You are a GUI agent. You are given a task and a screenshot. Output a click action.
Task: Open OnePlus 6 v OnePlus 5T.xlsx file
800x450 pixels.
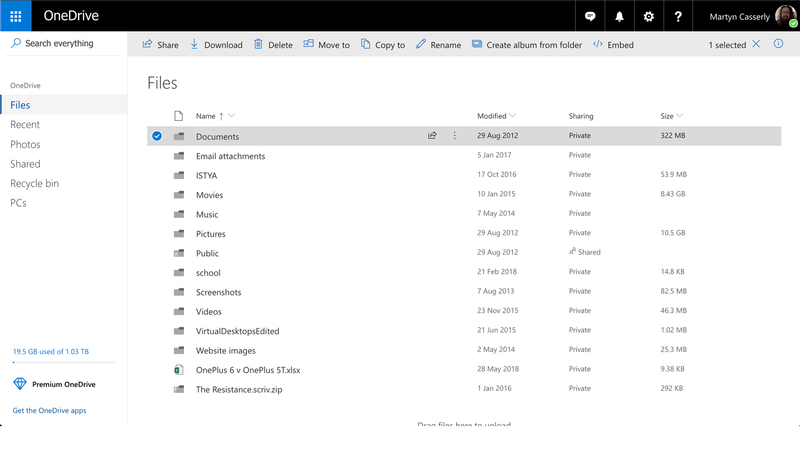tap(248, 370)
